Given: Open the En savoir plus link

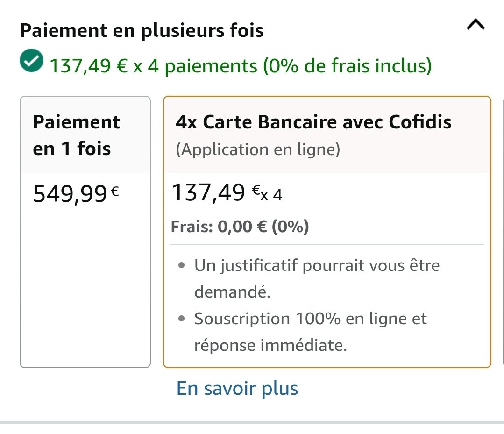Looking at the screenshot, I should pos(237,389).
